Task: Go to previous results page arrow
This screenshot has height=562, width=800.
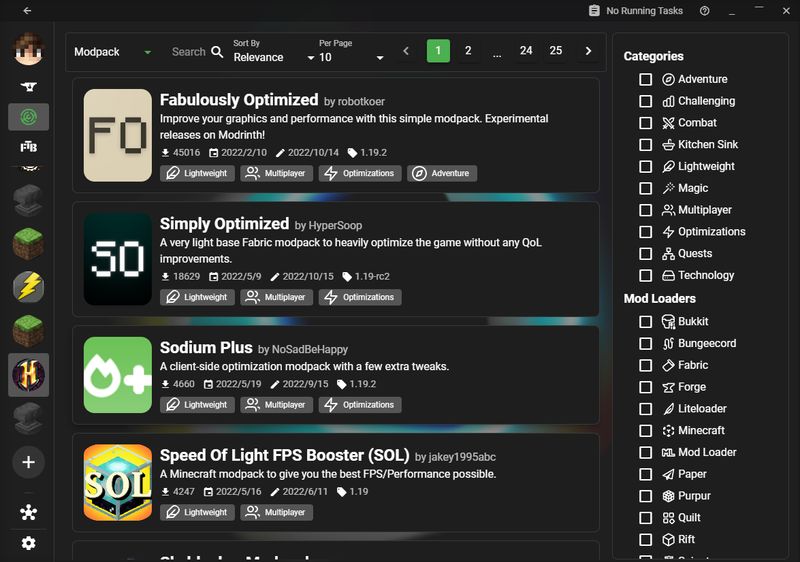Action: pos(406,50)
